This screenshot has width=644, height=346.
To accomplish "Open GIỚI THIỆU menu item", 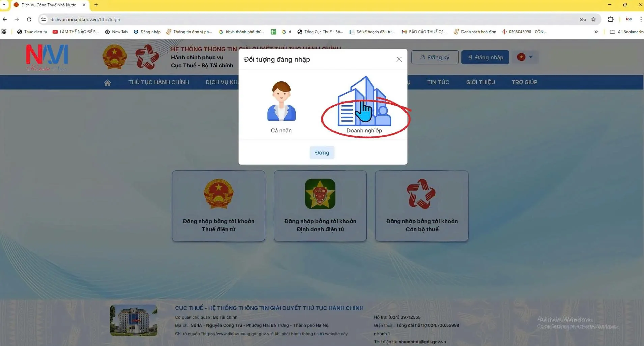I will [x=480, y=82].
